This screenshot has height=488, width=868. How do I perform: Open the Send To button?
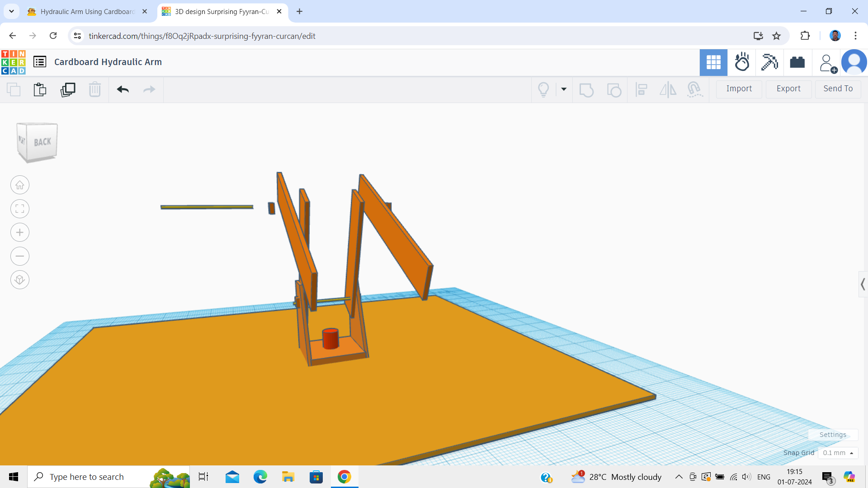838,89
